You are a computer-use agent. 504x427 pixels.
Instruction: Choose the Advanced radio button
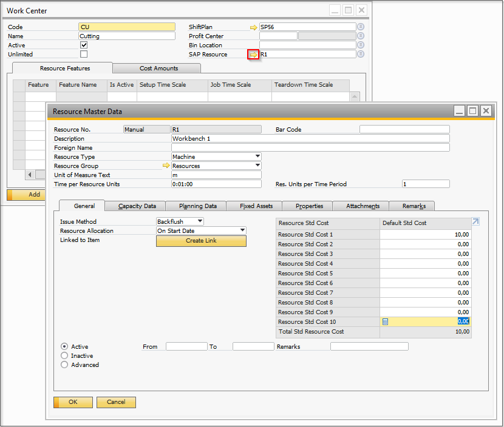64,365
